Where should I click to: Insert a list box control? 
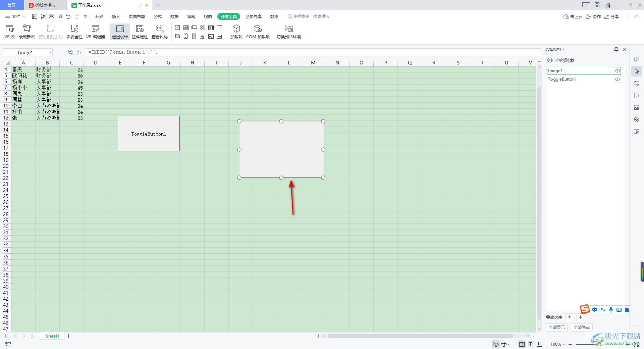pos(211,28)
